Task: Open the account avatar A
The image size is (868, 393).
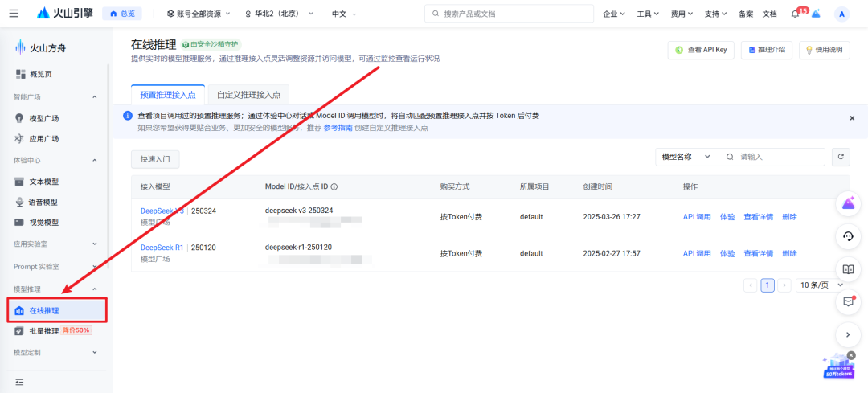Action: (x=841, y=14)
